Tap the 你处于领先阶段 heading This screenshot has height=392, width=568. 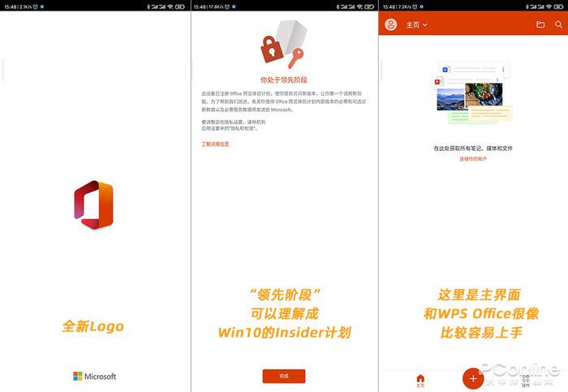[284, 80]
